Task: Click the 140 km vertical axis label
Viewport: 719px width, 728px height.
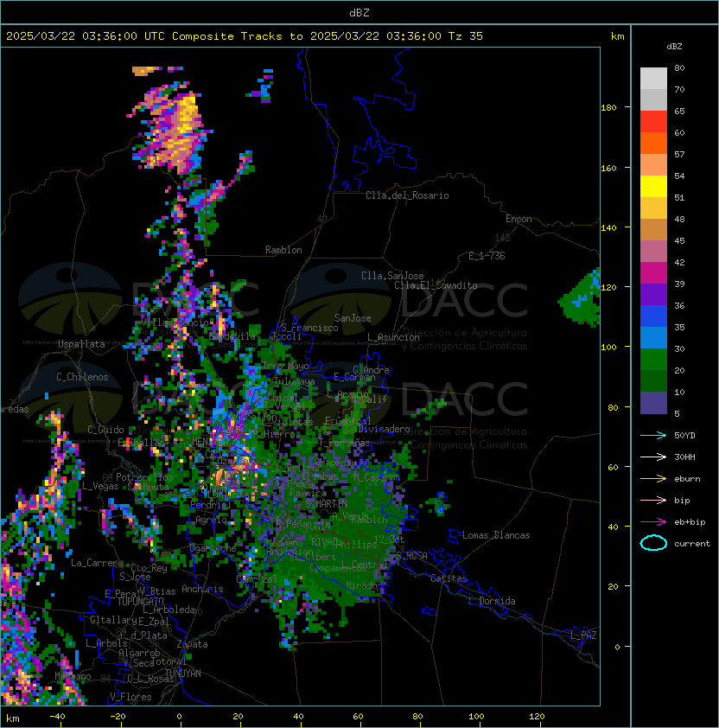Action: tap(608, 228)
